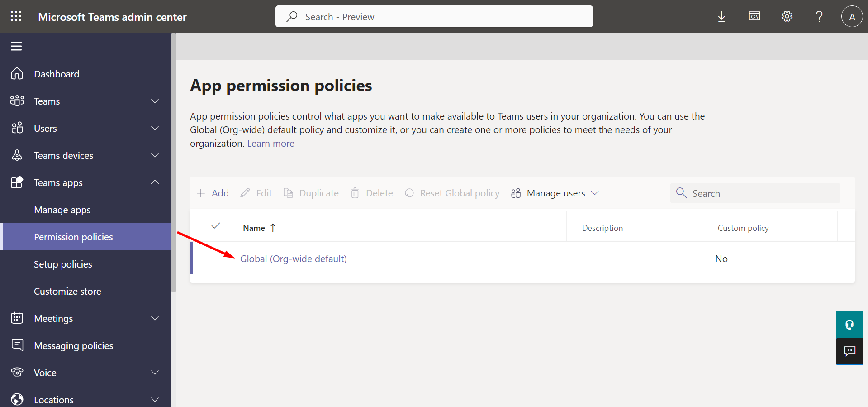Click the Reset Global policy text
The width and height of the screenshot is (868, 407).
(x=460, y=193)
